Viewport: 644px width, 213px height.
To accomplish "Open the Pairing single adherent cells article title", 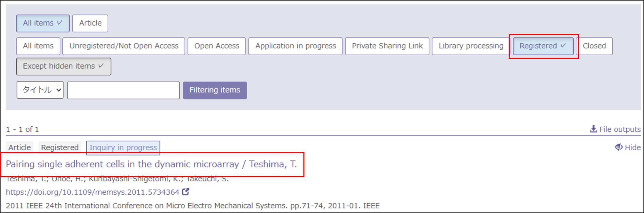I will tap(151, 164).
